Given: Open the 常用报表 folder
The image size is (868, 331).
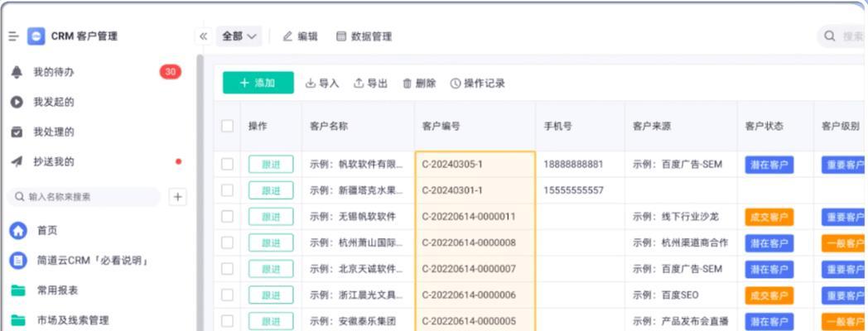Looking at the screenshot, I should click(x=18, y=290).
